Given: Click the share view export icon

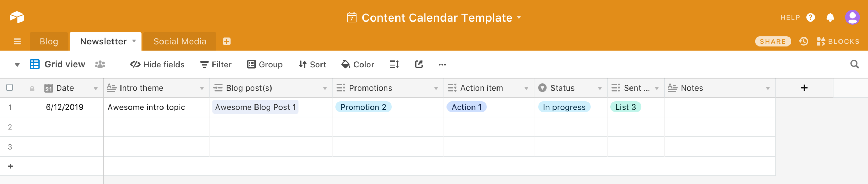Looking at the screenshot, I should coord(419,64).
